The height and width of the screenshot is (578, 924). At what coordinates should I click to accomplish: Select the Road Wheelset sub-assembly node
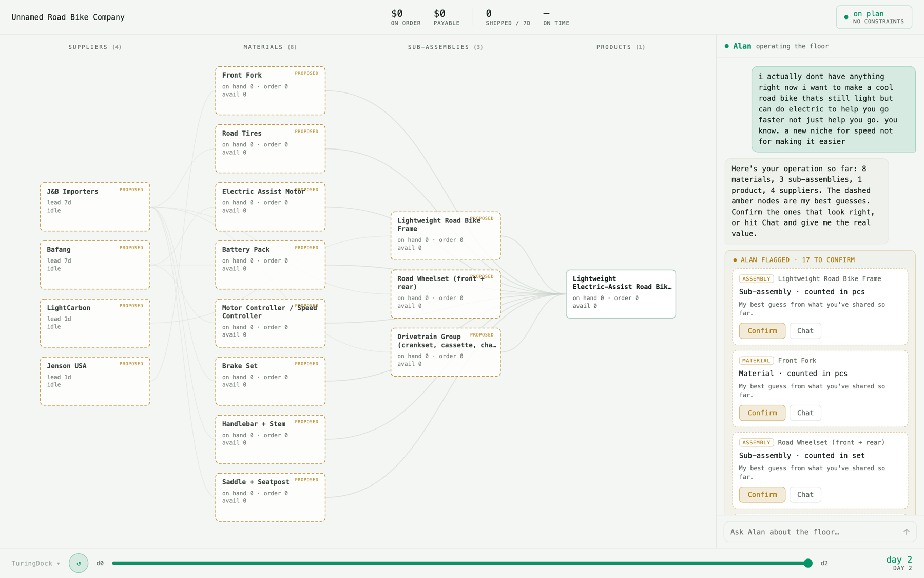[x=446, y=294]
